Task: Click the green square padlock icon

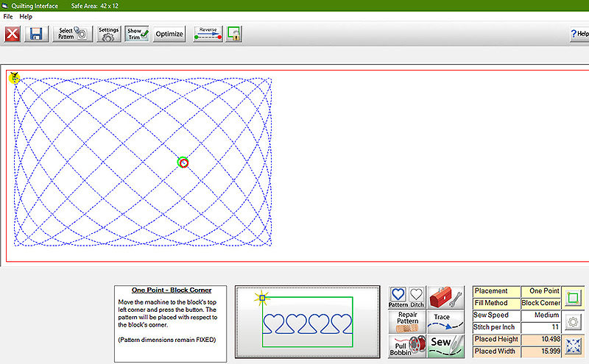Action: [x=233, y=34]
